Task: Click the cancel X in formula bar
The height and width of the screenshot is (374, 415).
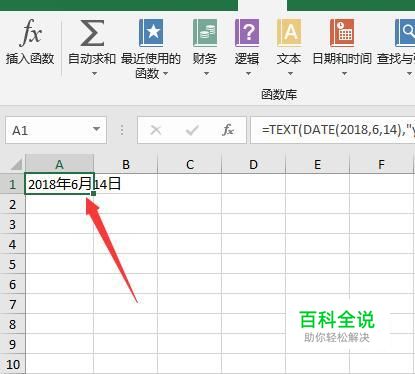Action: point(156,130)
